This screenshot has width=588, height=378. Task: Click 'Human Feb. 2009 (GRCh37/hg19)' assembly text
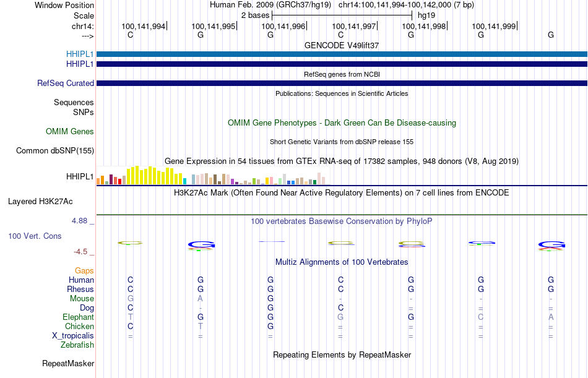270,5
